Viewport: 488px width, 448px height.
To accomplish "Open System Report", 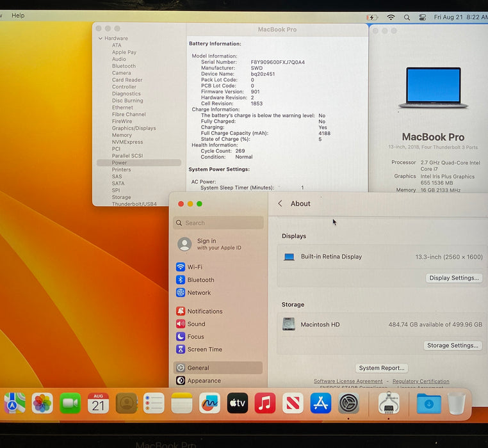I will pos(382,368).
